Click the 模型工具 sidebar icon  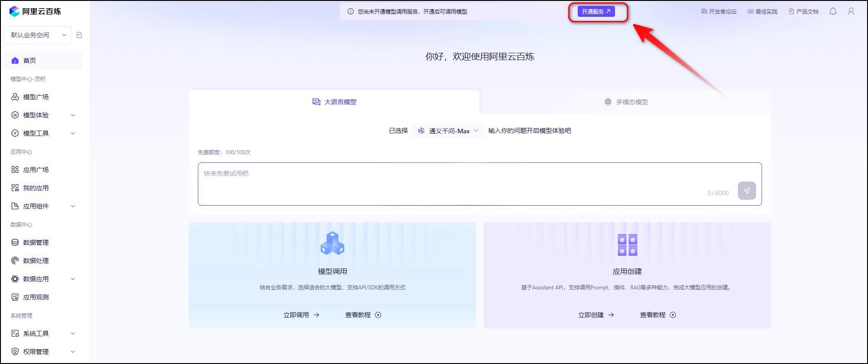click(x=15, y=133)
